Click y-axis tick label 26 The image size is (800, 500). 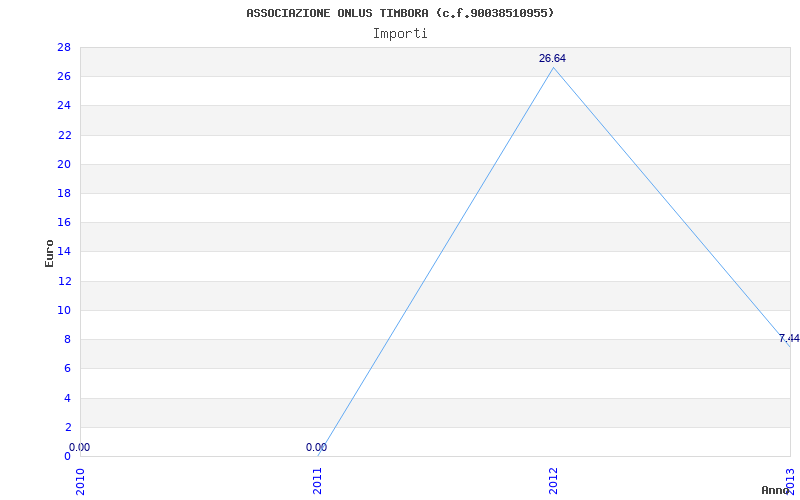(x=64, y=77)
